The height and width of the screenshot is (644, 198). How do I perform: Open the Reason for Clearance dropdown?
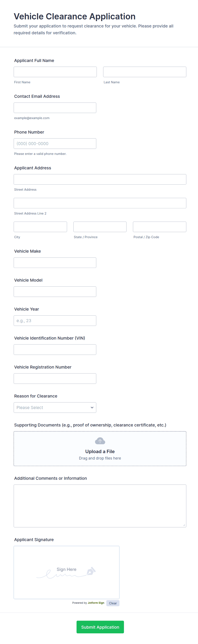(x=55, y=408)
